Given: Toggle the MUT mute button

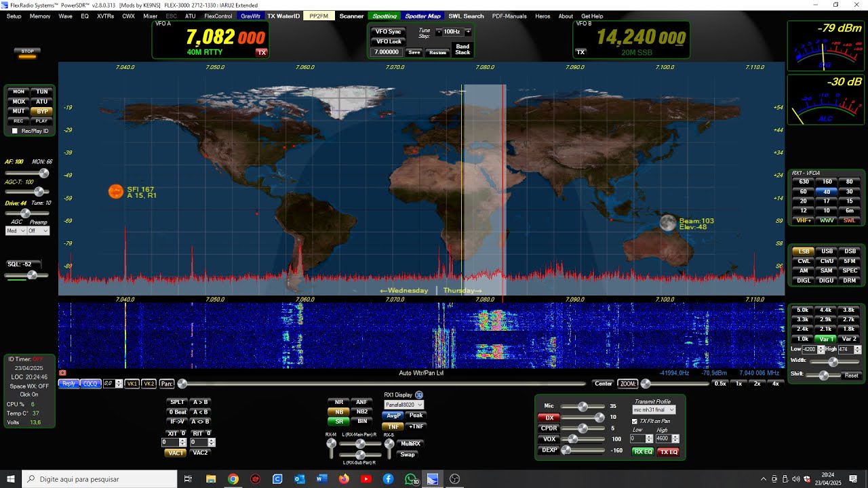Looking at the screenshot, I should pos(19,111).
